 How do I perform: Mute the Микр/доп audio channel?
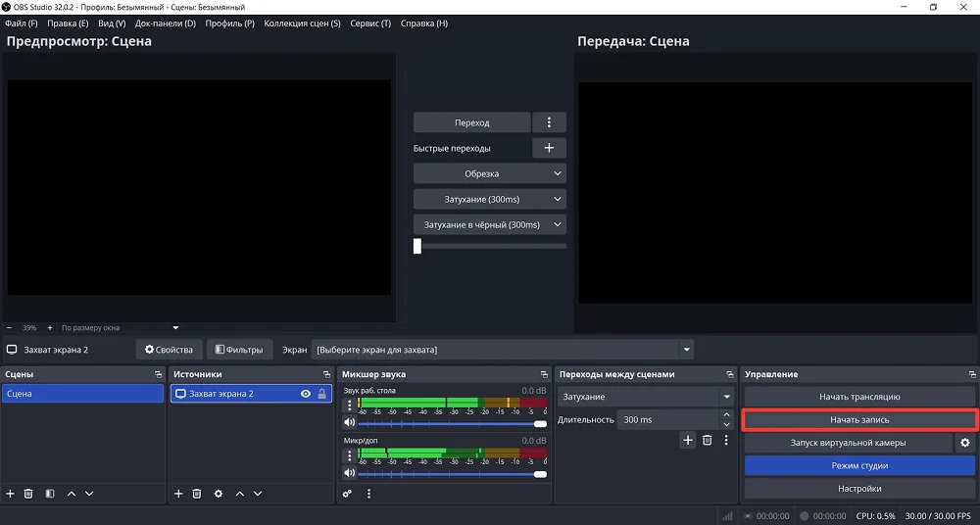pyautogui.click(x=349, y=474)
